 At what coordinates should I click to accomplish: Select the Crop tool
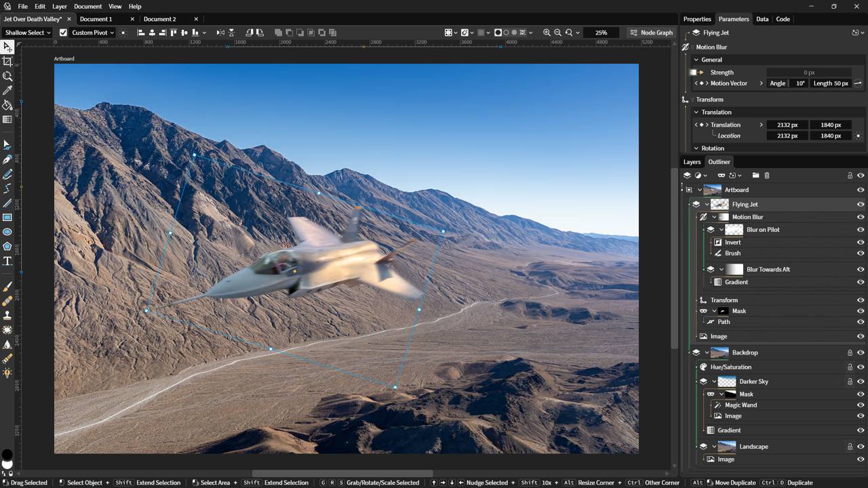coord(7,62)
